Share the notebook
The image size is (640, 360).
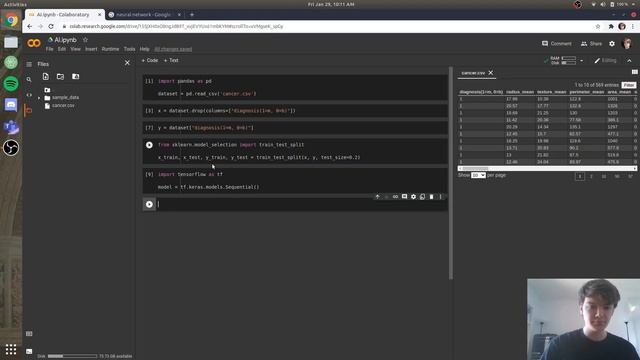591,44
